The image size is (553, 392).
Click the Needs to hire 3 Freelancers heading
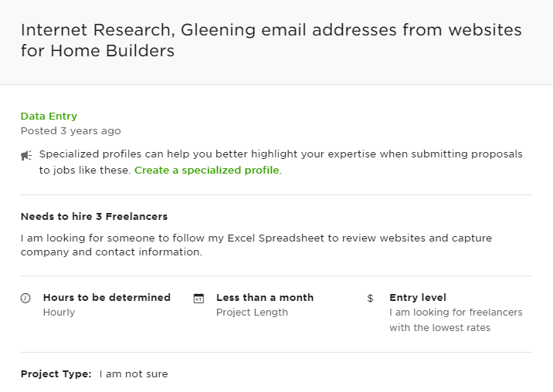click(x=94, y=216)
